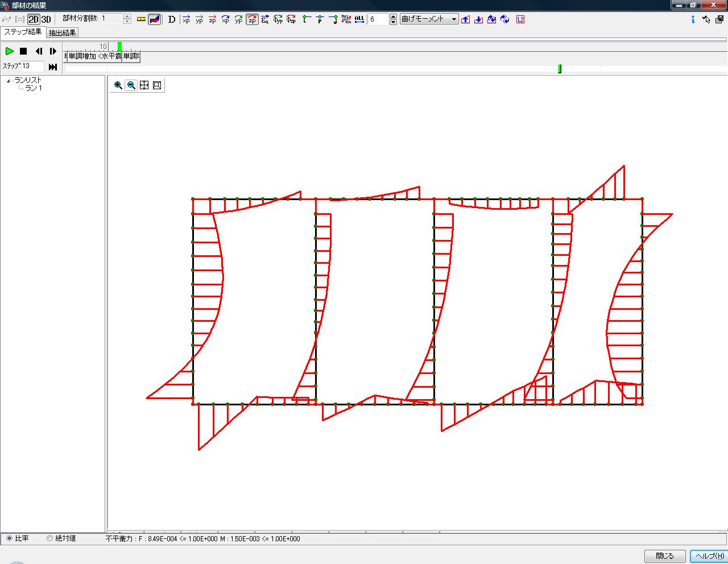
Task: Click the zoom in magnifier icon
Action: [118, 85]
